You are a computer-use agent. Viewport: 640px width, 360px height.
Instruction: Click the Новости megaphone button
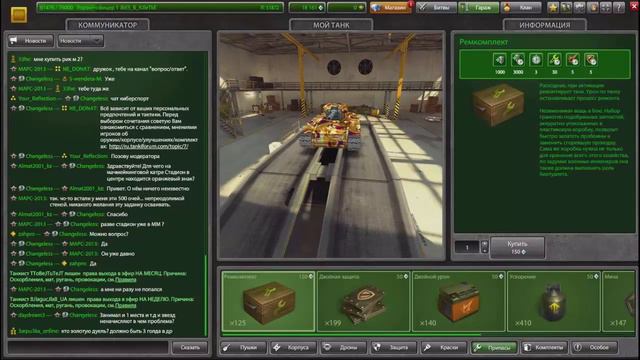click(x=31, y=41)
